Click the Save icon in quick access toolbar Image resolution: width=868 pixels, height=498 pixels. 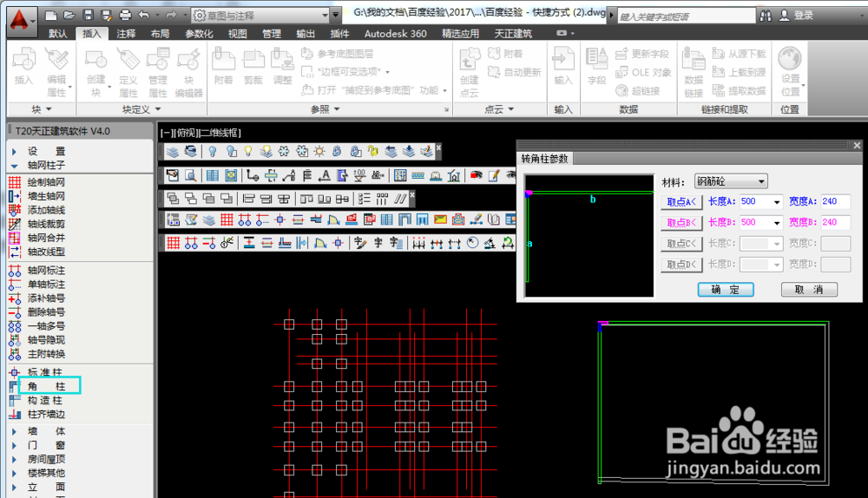click(88, 16)
